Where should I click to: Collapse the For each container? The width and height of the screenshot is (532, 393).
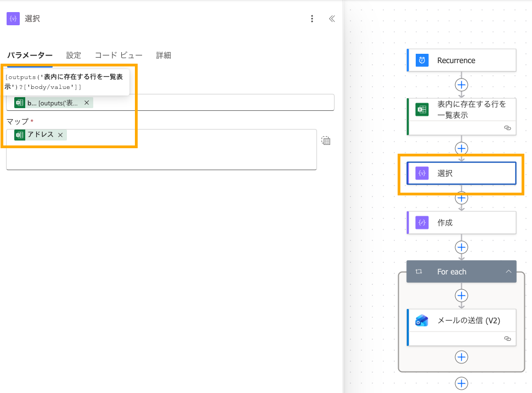[x=508, y=272]
